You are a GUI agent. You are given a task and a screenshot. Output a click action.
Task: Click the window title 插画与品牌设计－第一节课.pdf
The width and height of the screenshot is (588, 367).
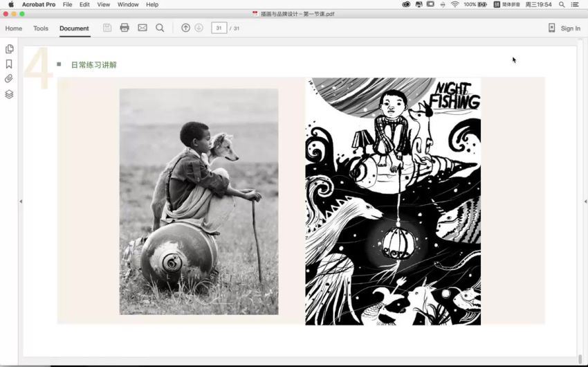point(297,14)
